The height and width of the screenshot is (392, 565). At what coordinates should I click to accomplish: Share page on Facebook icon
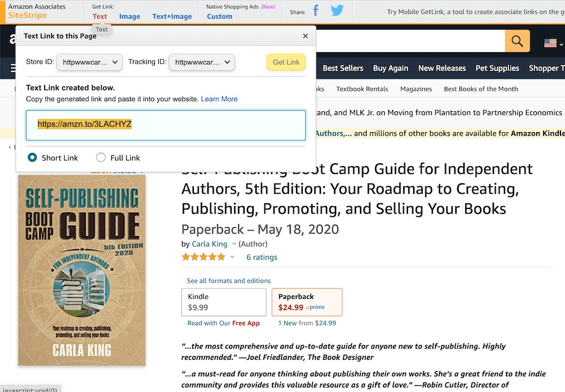[x=316, y=11]
